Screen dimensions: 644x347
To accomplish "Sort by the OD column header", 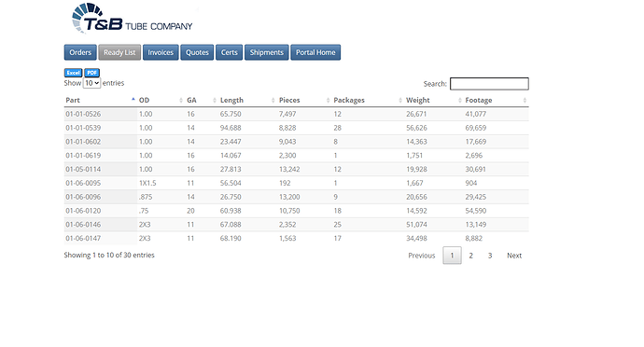I will pos(161,100).
